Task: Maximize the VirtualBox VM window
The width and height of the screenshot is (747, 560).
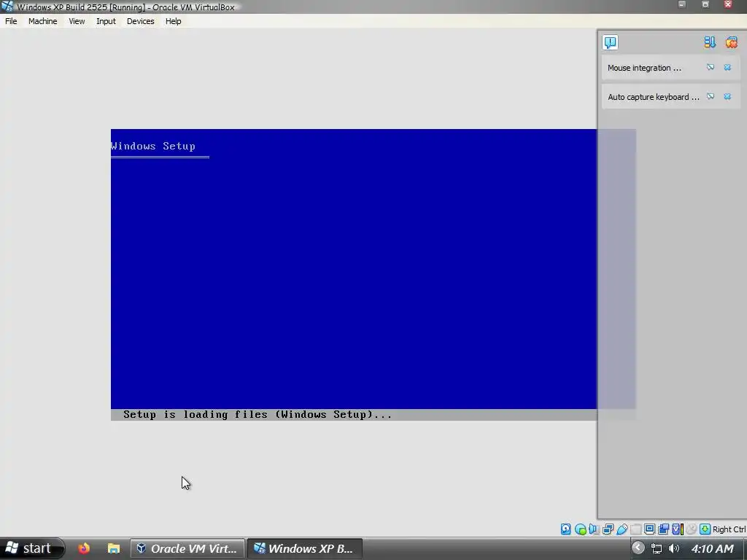Action: [705, 5]
